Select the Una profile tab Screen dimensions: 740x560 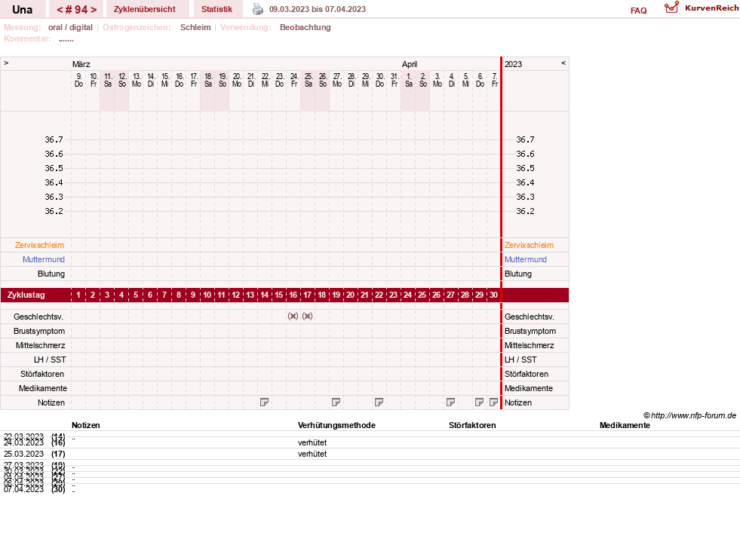22,10
